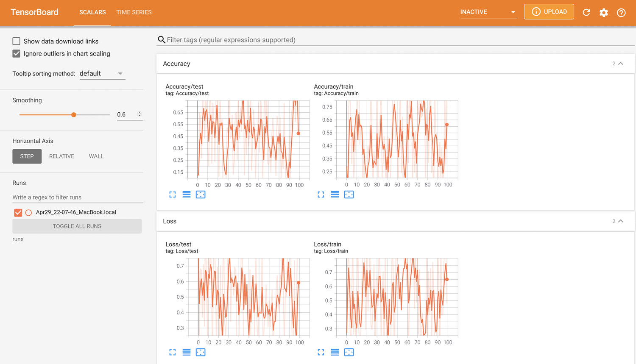The height and width of the screenshot is (364, 636).
Task: Collapse the Accuracy card
Action: click(620, 63)
